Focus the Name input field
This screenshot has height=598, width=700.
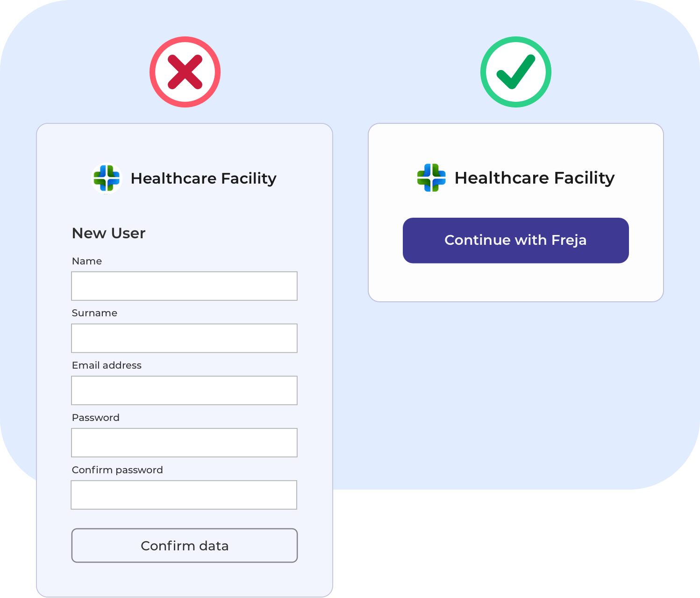coord(184,286)
